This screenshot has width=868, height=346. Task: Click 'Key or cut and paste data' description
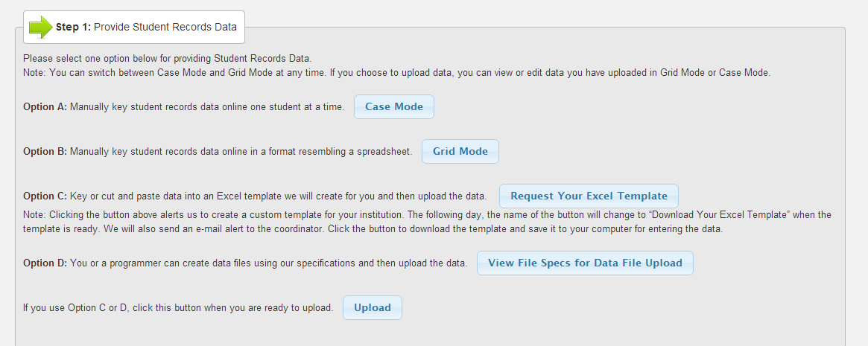278,196
